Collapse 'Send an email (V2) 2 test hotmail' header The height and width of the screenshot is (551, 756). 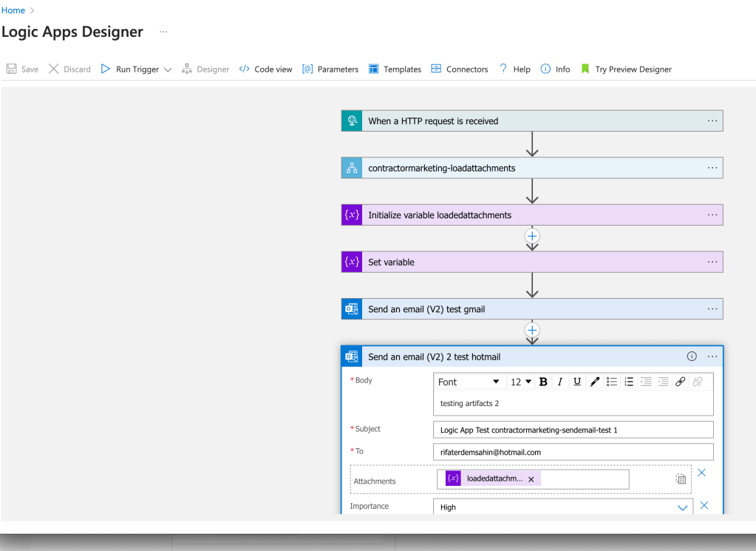pos(532,356)
